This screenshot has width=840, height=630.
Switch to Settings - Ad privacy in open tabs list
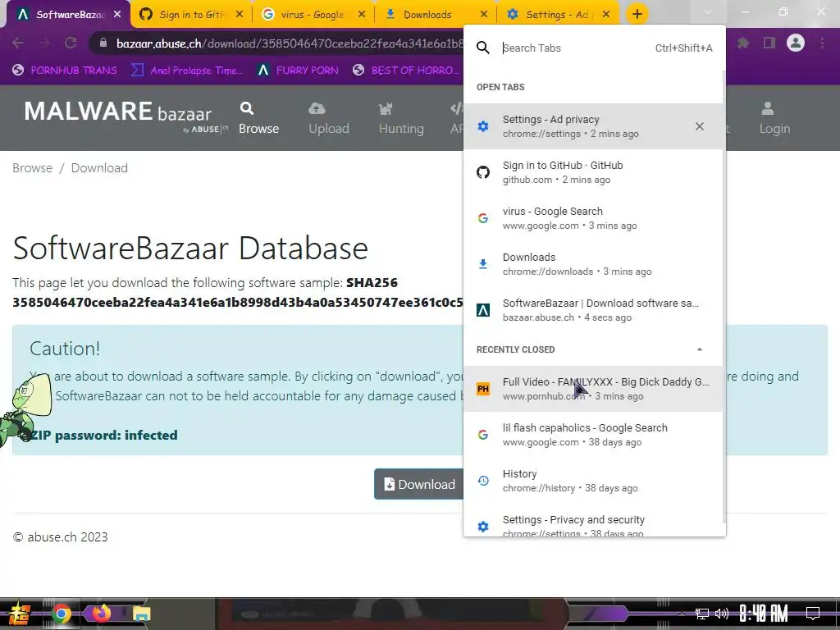593,126
